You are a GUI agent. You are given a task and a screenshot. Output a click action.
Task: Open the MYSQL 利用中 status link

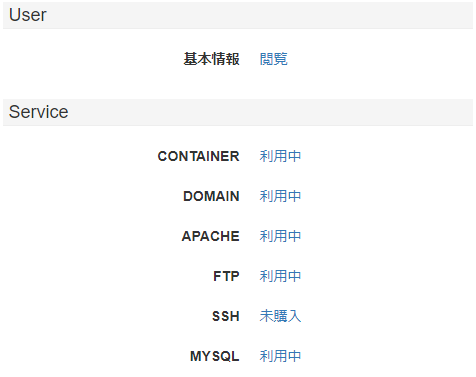click(280, 356)
